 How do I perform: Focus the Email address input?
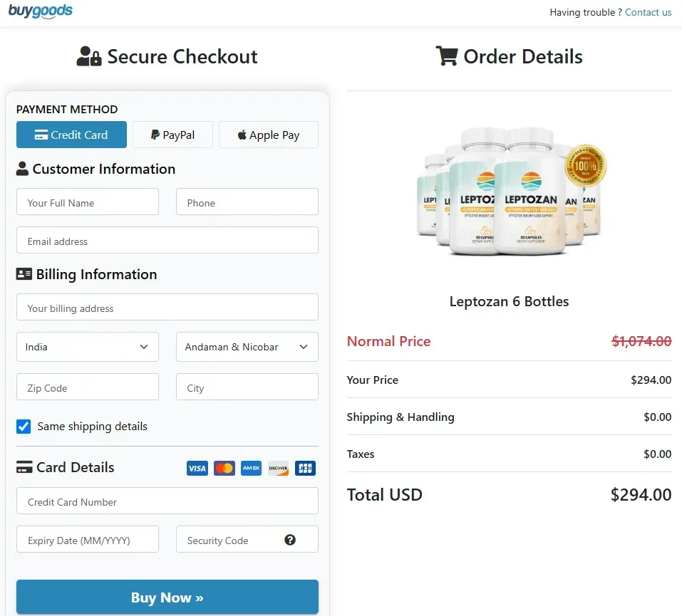click(167, 241)
